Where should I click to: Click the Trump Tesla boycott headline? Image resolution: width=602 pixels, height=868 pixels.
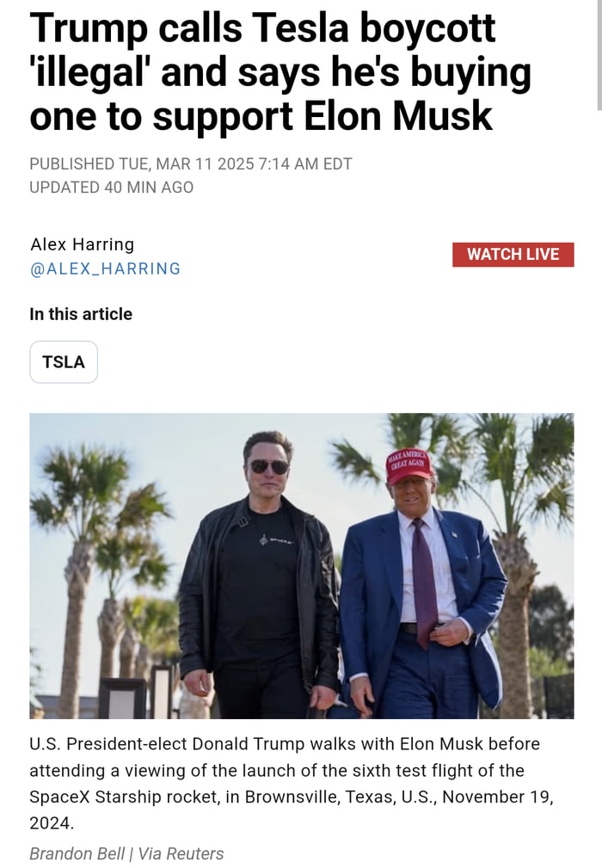tap(280, 72)
